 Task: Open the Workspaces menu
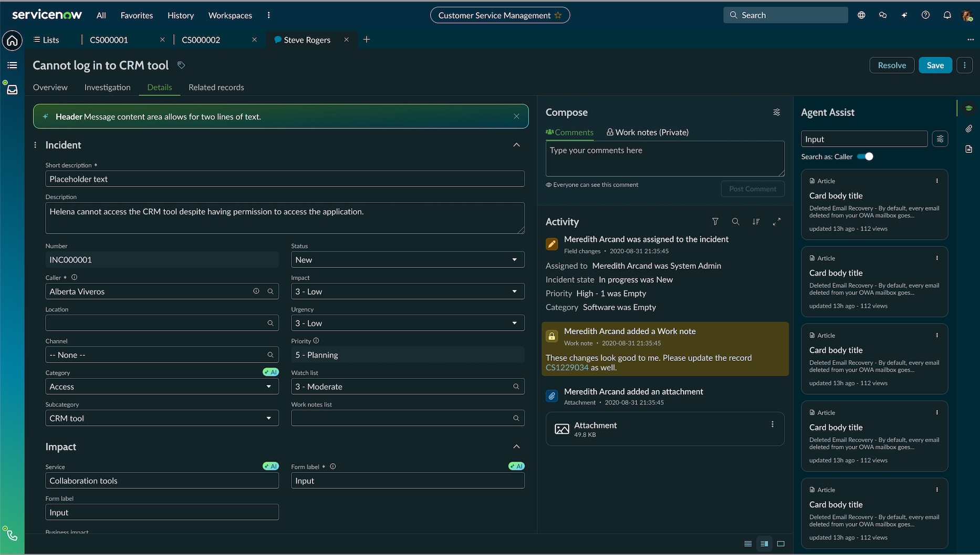point(230,15)
